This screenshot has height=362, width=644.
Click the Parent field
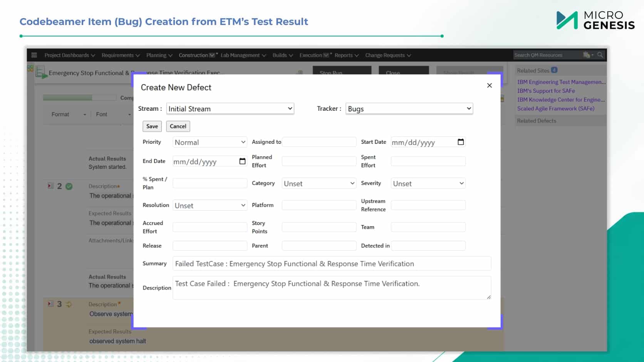(319, 246)
